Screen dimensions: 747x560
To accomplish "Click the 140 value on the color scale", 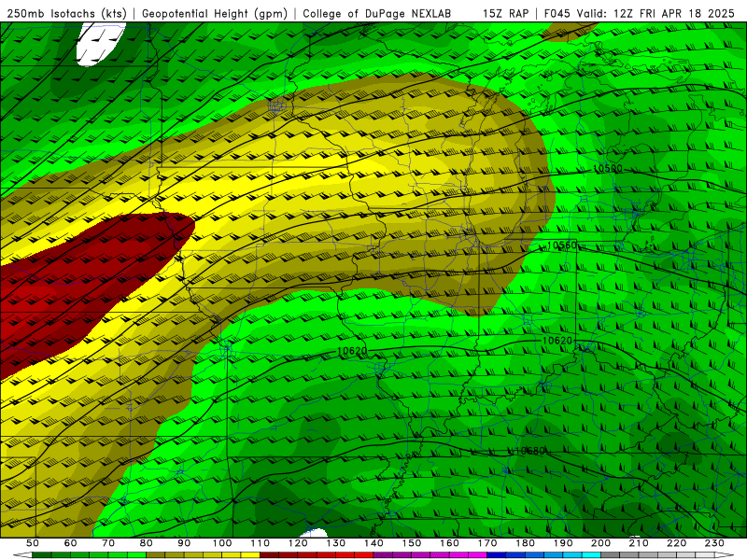I will click(x=373, y=543).
